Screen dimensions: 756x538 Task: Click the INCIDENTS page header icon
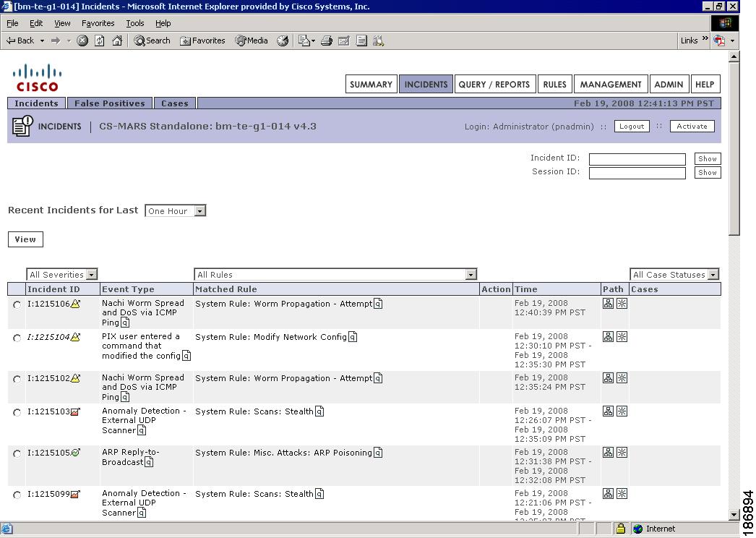point(22,125)
